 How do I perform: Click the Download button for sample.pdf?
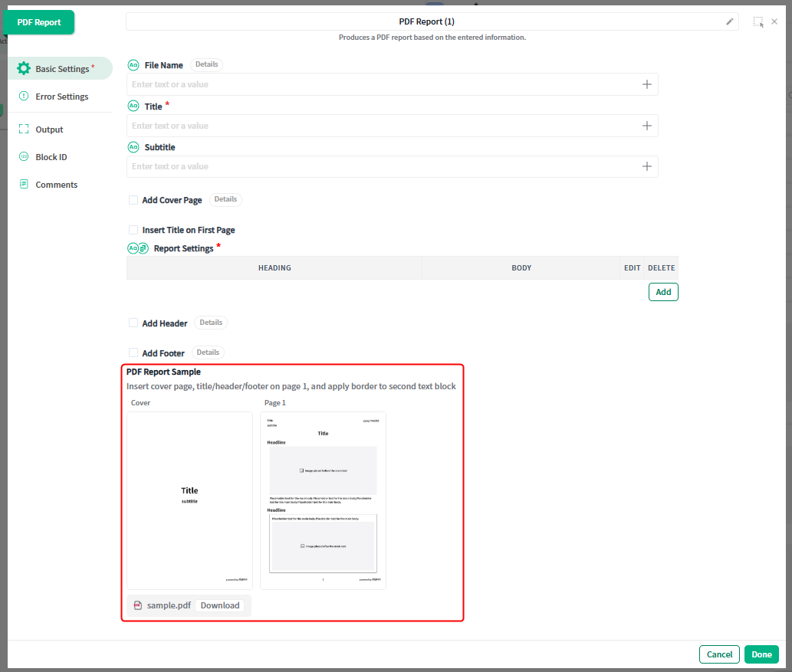point(220,605)
